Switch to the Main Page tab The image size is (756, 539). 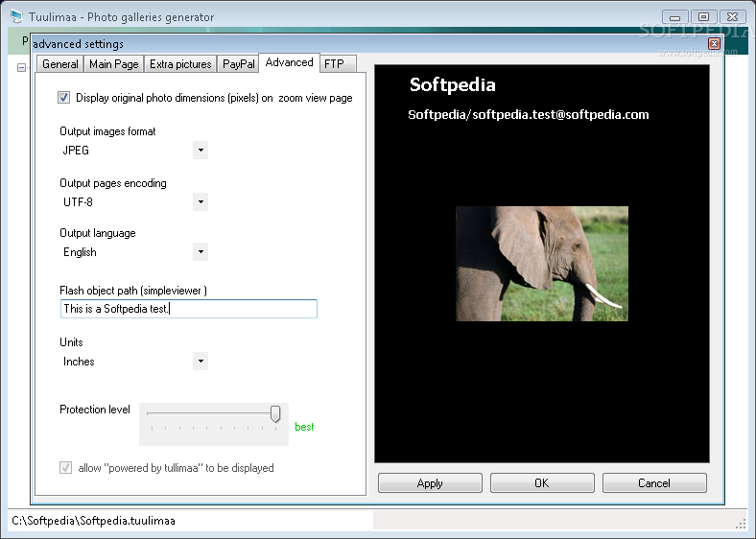[x=114, y=64]
